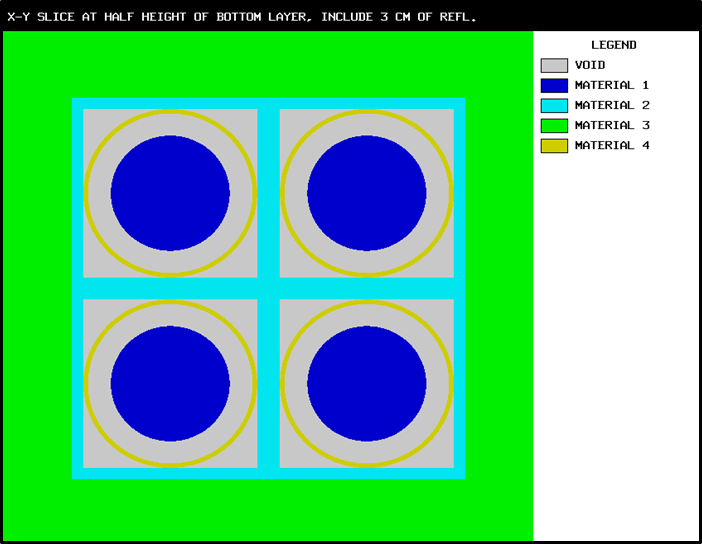The height and width of the screenshot is (544, 702).
Task: Select the blue MATERIAL 1 legend swatch
Action: pyautogui.click(x=554, y=86)
